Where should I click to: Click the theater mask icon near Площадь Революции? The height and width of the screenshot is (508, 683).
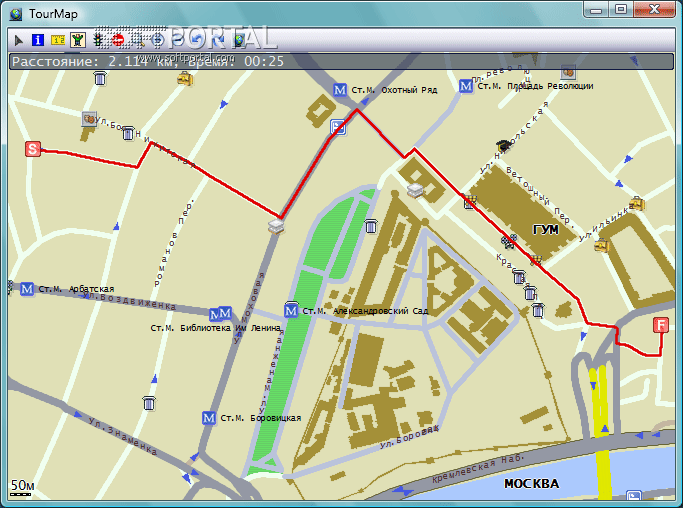(568, 71)
